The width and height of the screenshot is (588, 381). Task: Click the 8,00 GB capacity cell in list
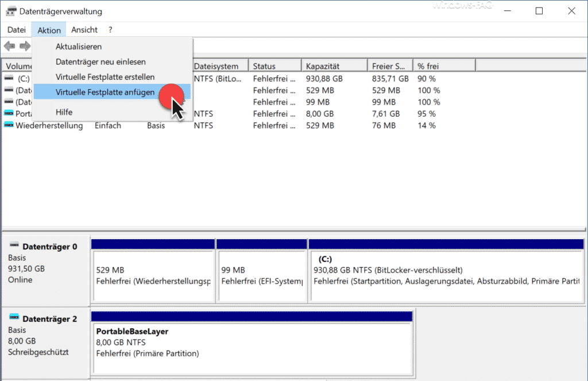(319, 114)
